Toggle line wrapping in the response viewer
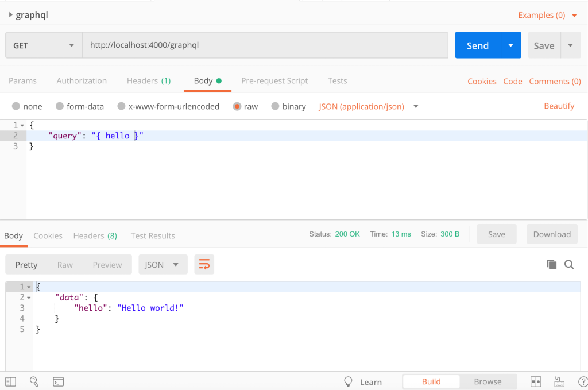The image size is (588, 390). 204,264
